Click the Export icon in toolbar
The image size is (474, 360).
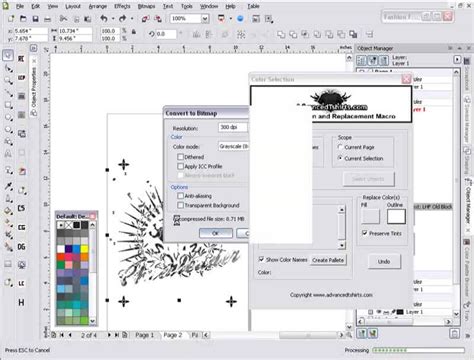click(x=158, y=19)
